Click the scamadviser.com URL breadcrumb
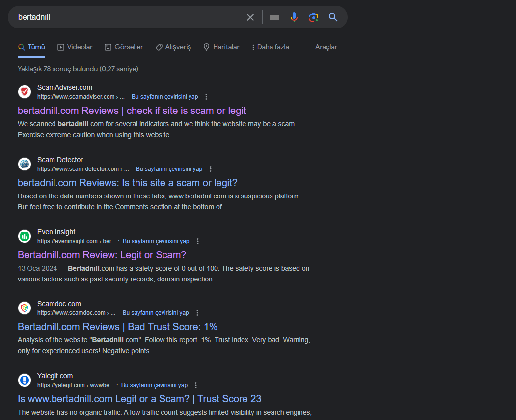 pyautogui.click(x=81, y=97)
